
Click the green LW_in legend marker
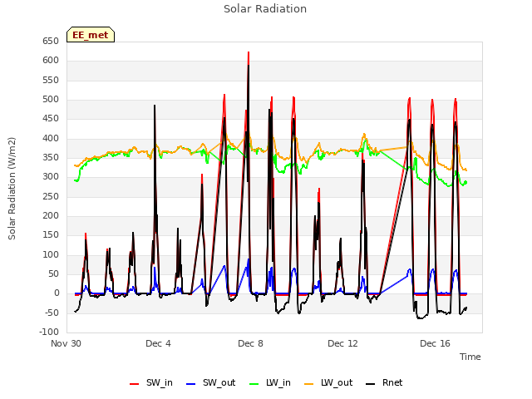tap(254, 384)
